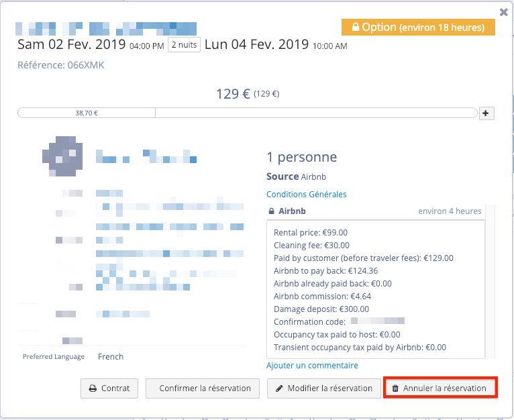Click the lock icon next to the Airbnb note
514x420 pixels.
pyautogui.click(x=271, y=211)
